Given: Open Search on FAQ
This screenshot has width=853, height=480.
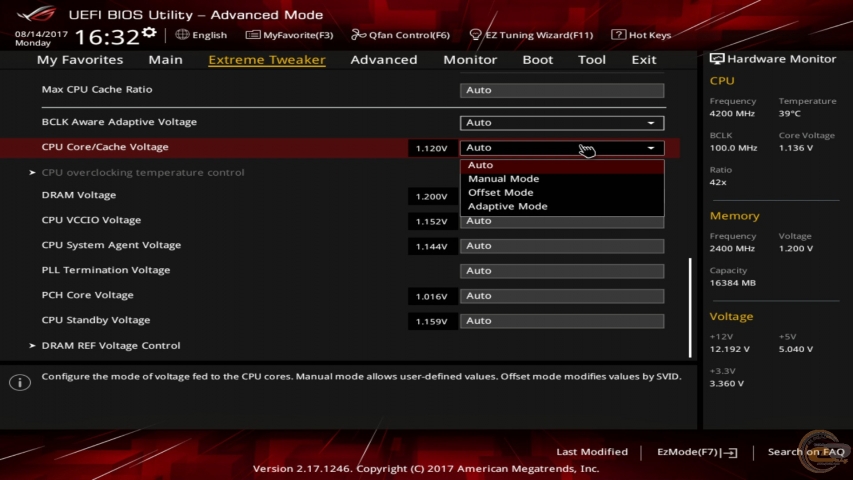Looking at the screenshot, I should (x=806, y=452).
